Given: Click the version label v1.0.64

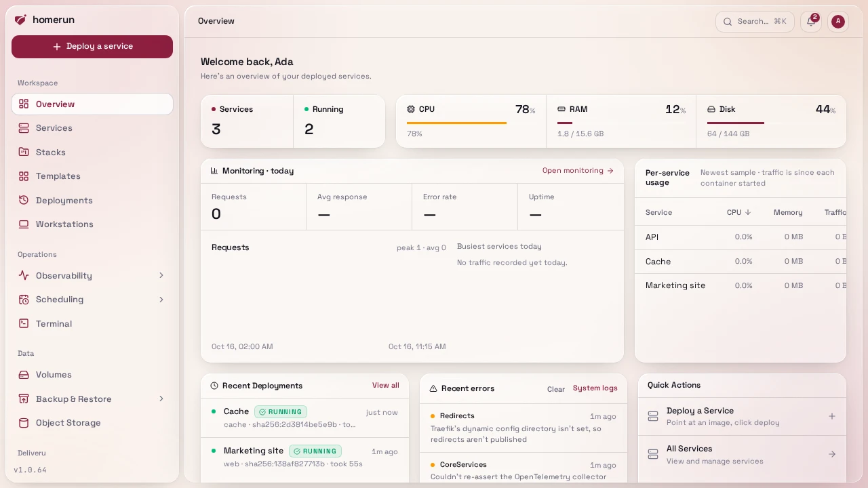Looking at the screenshot, I should [x=30, y=470].
